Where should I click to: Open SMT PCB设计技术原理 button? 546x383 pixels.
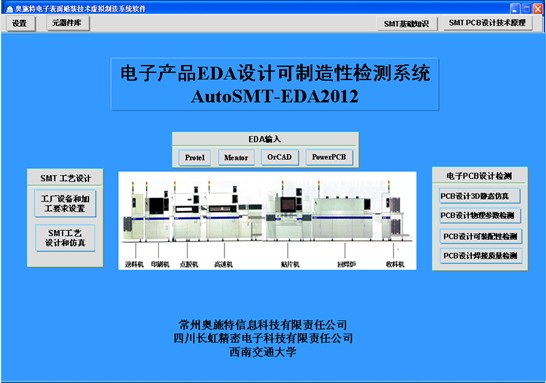pyautogui.click(x=488, y=23)
